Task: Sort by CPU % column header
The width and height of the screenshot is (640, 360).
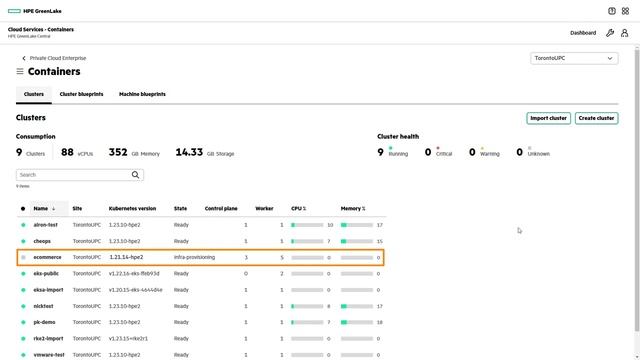Action: point(298,209)
